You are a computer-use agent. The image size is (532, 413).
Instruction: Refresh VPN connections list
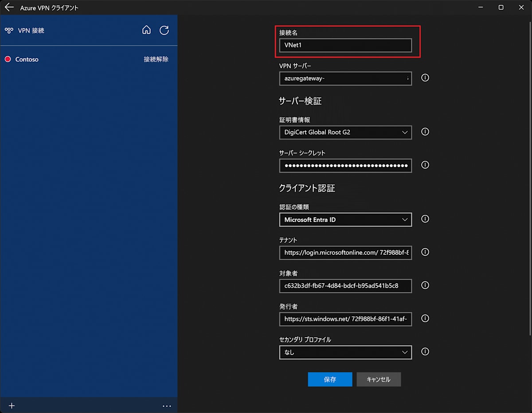[x=164, y=30]
